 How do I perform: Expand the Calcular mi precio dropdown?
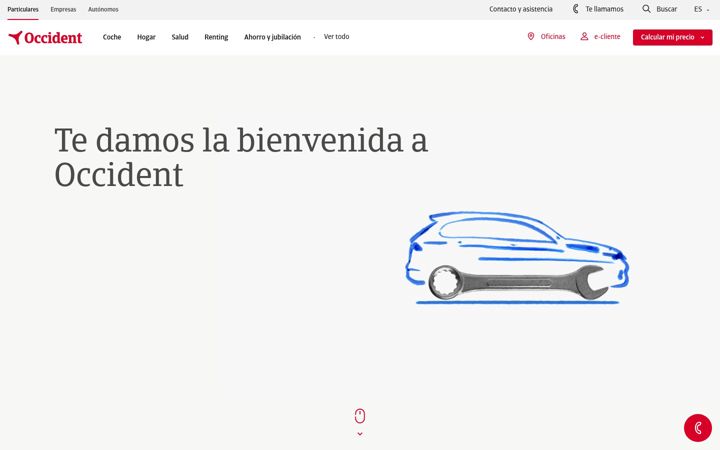(672, 37)
